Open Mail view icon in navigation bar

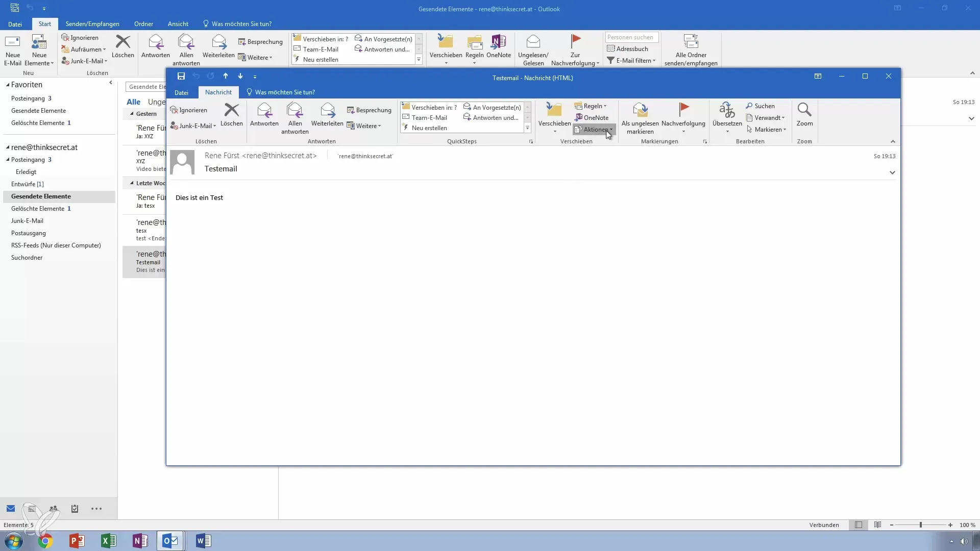coord(11,509)
